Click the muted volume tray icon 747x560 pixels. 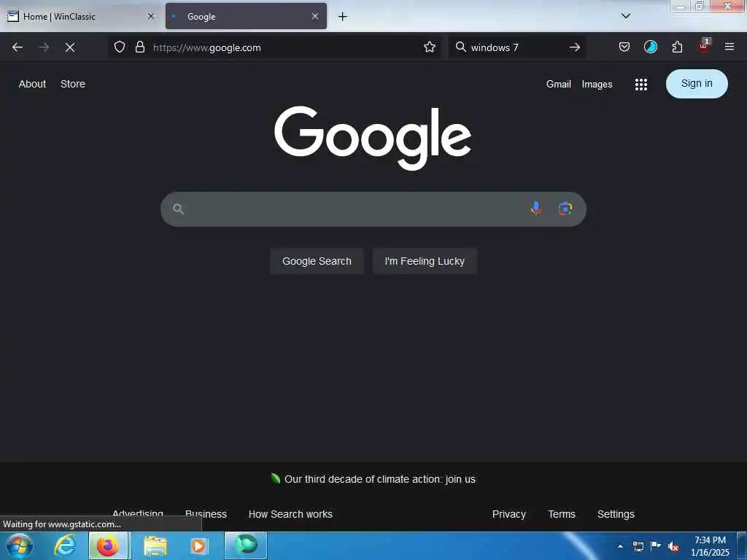673,547
